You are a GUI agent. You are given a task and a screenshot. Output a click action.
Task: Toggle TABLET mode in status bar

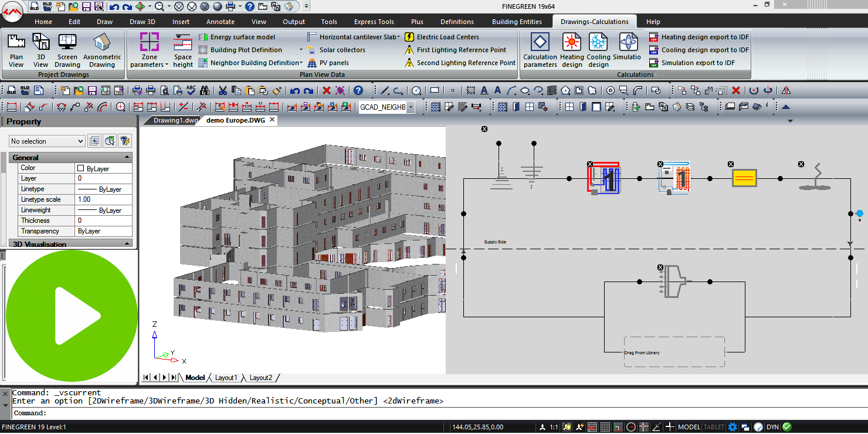pyautogui.click(x=714, y=428)
